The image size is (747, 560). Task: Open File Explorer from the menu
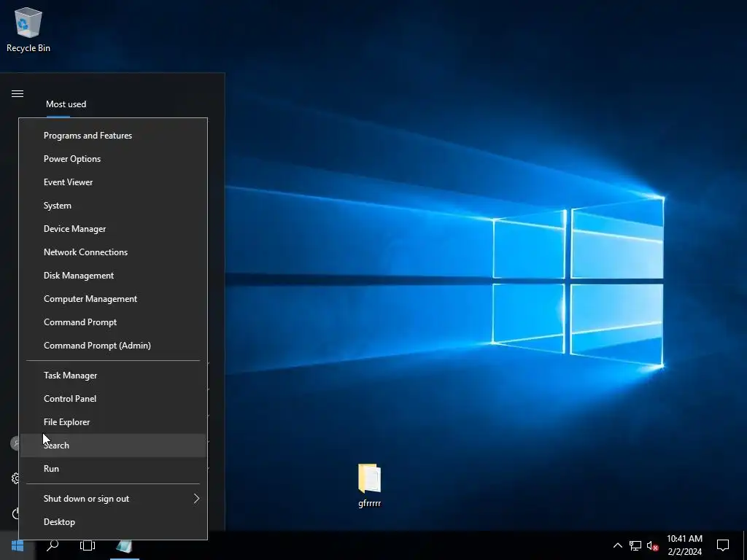[113, 422]
